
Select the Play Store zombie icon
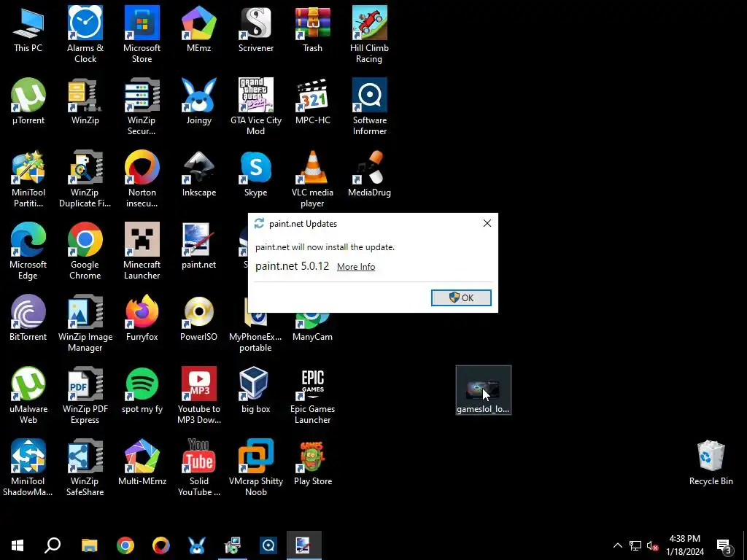click(312, 463)
